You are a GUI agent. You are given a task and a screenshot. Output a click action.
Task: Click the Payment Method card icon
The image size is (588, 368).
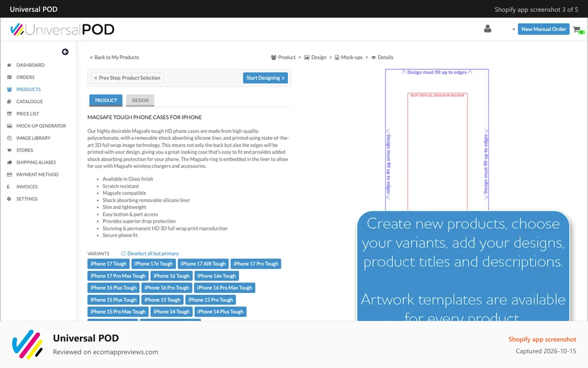pos(9,175)
